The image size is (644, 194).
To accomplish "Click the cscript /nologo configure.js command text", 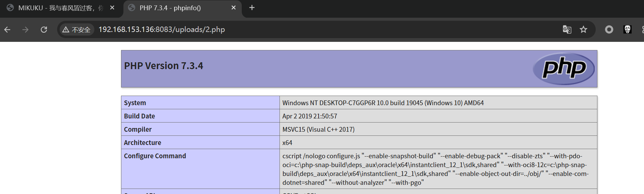I will 436,169.
